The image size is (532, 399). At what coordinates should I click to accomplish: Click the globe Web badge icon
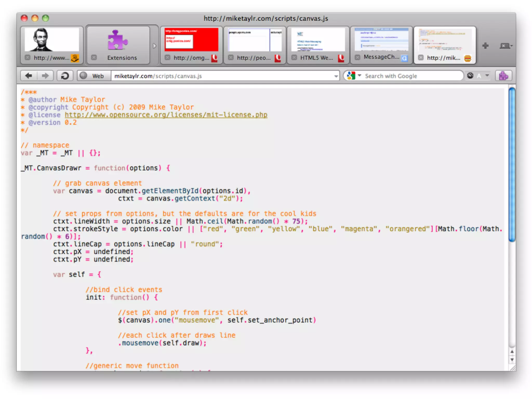pyautogui.click(x=83, y=76)
